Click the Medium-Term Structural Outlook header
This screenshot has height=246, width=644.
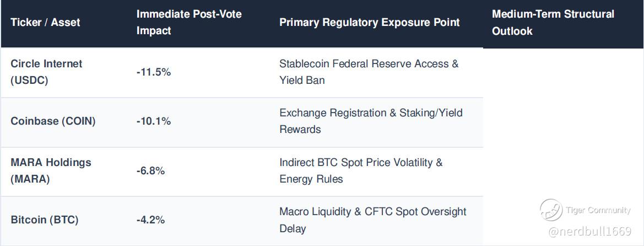553,22
